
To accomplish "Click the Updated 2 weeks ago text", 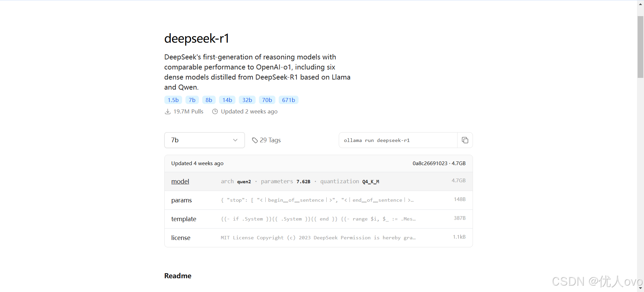I will point(249,111).
